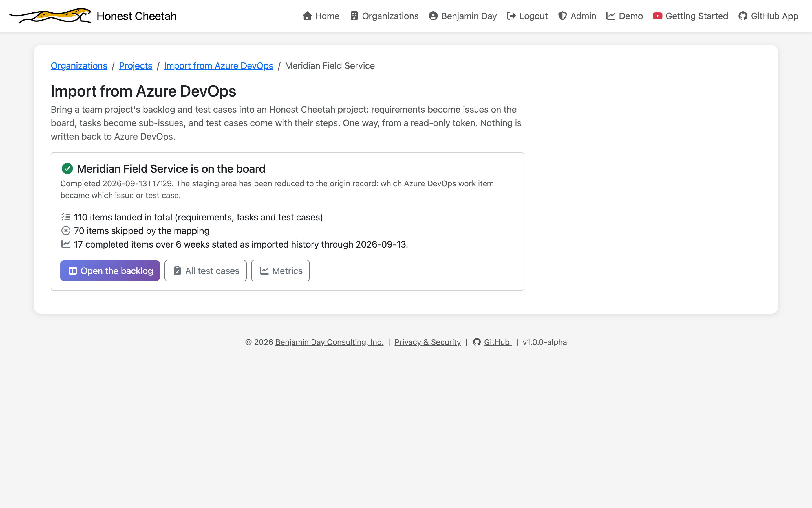Click the GitHub icon in the footer
Viewport: 812px width, 508px height.
pyautogui.click(x=476, y=342)
